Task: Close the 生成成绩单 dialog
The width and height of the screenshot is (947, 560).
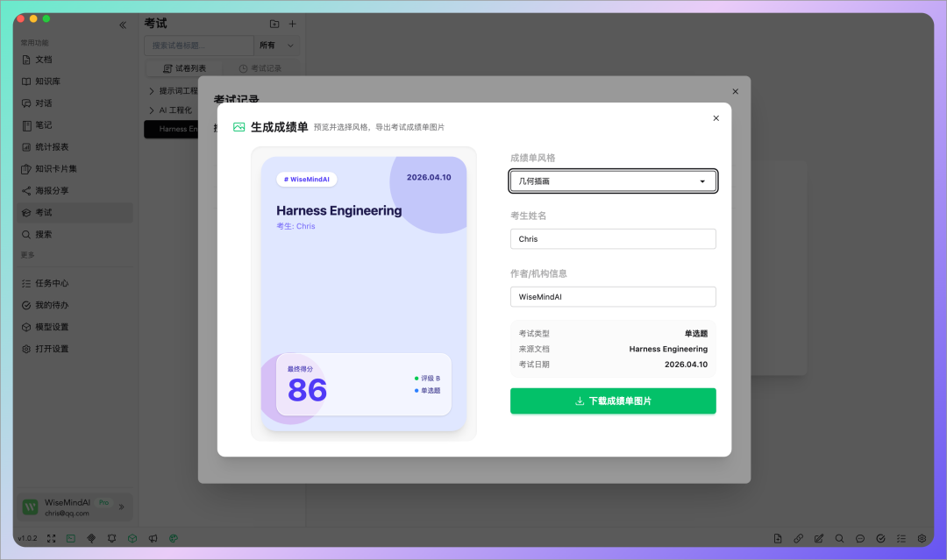Action: (716, 118)
